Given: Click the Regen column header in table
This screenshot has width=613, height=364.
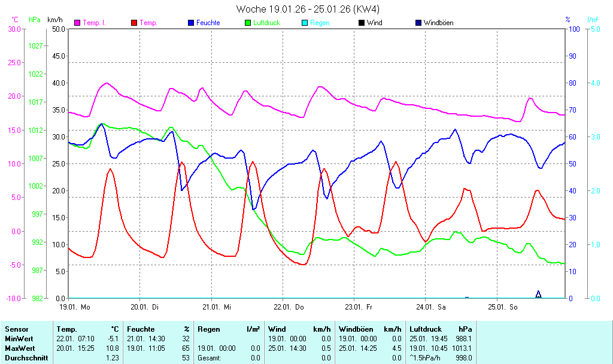Looking at the screenshot, I should click(210, 329).
